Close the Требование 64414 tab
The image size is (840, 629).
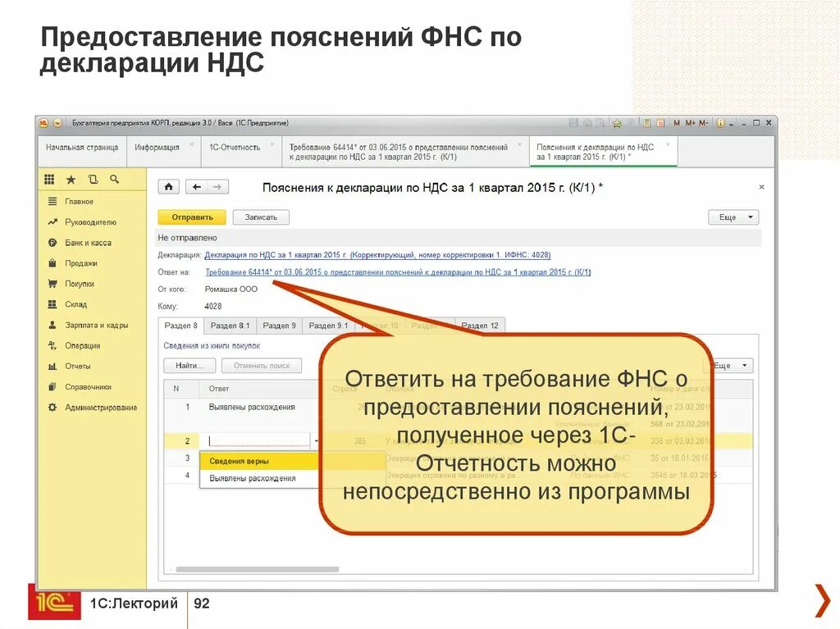click(519, 144)
